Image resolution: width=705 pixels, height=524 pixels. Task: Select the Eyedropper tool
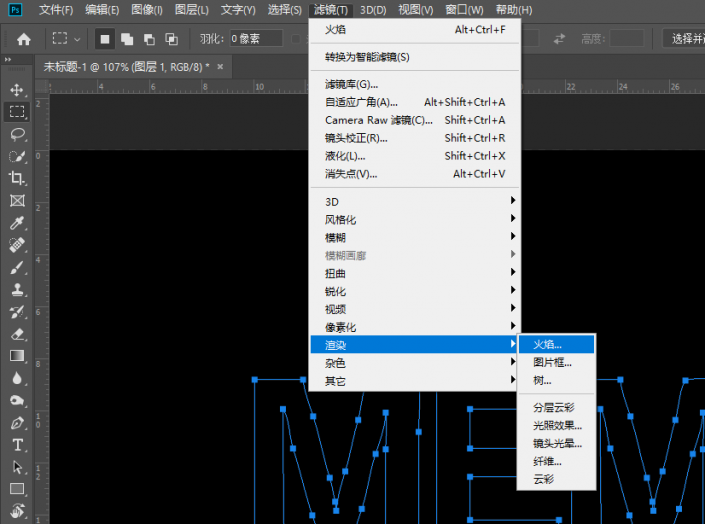(17, 223)
